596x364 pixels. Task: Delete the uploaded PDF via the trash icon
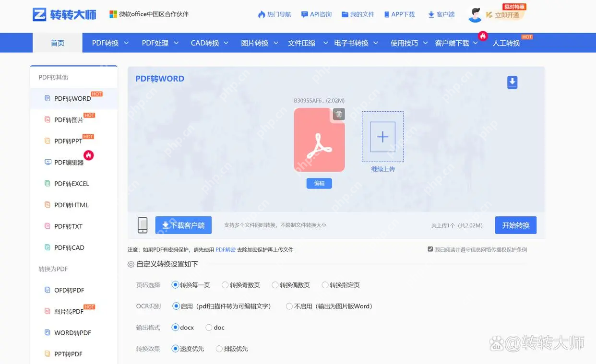pyautogui.click(x=339, y=114)
